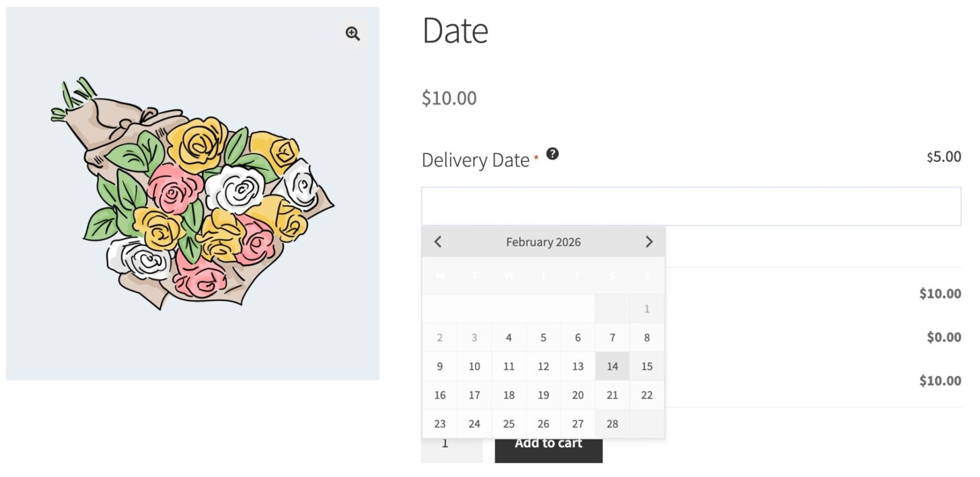Choose February 20 as the date
The width and height of the screenshot is (980, 477).
[x=578, y=394]
